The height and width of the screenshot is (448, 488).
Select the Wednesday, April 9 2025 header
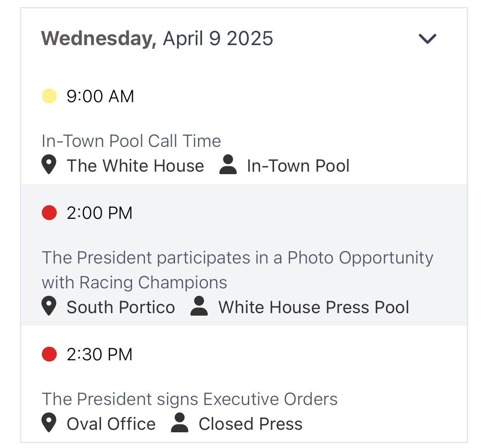157,38
